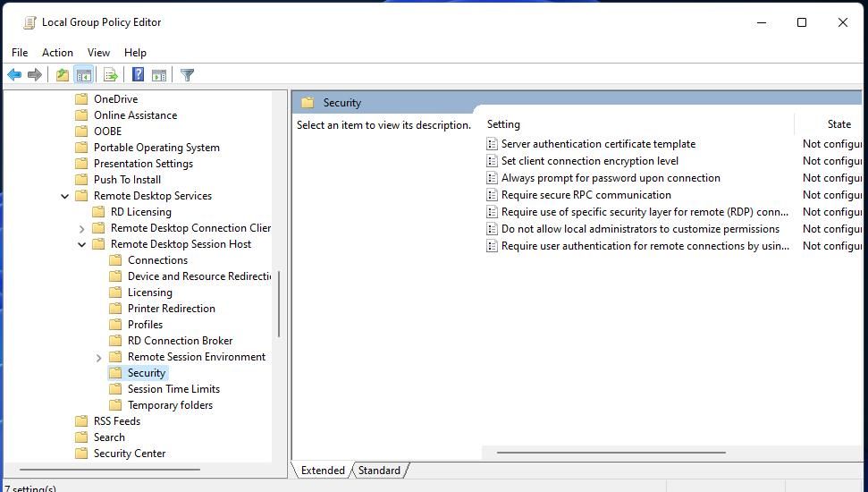
Task: Select Printer Redirection folder
Action: click(172, 308)
